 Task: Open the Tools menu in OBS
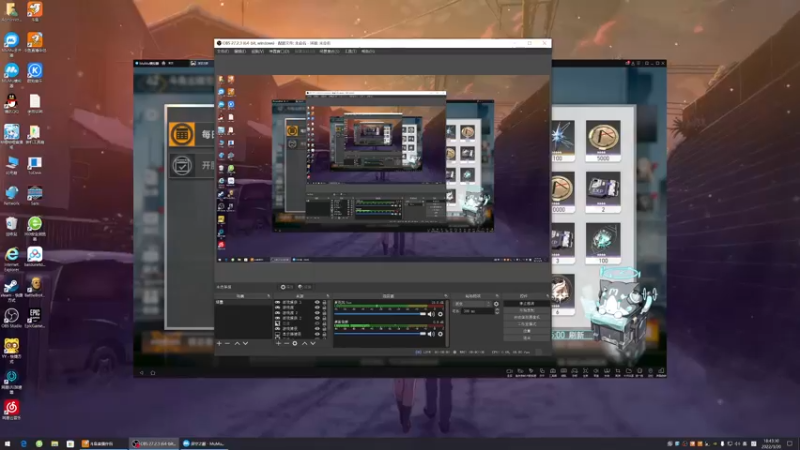pyautogui.click(x=351, y=51)
